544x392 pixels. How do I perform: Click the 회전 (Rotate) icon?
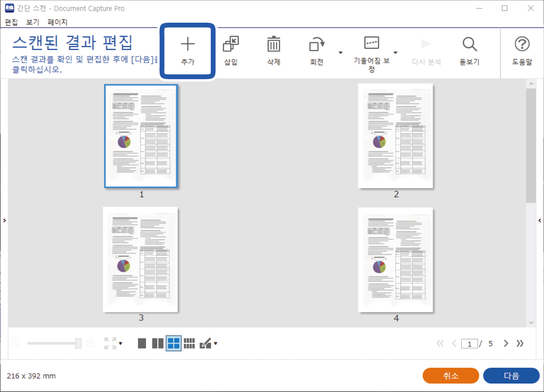coord(316,45)
